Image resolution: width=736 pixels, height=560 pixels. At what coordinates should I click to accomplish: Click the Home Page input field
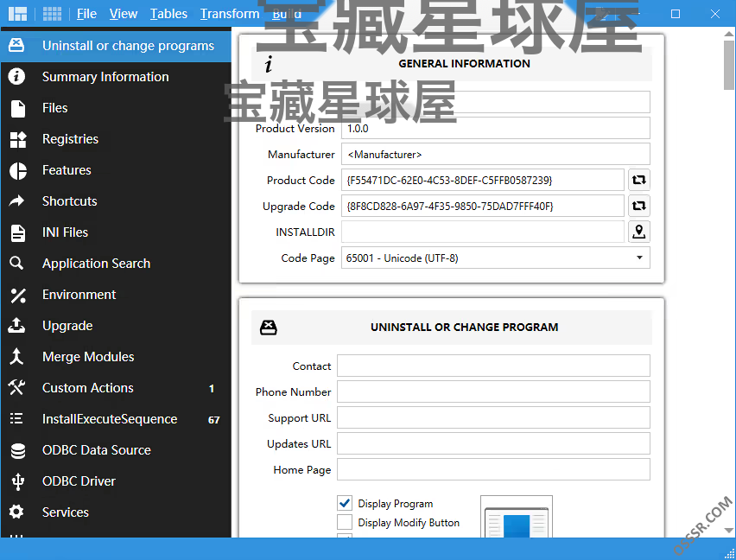[493, 469]
